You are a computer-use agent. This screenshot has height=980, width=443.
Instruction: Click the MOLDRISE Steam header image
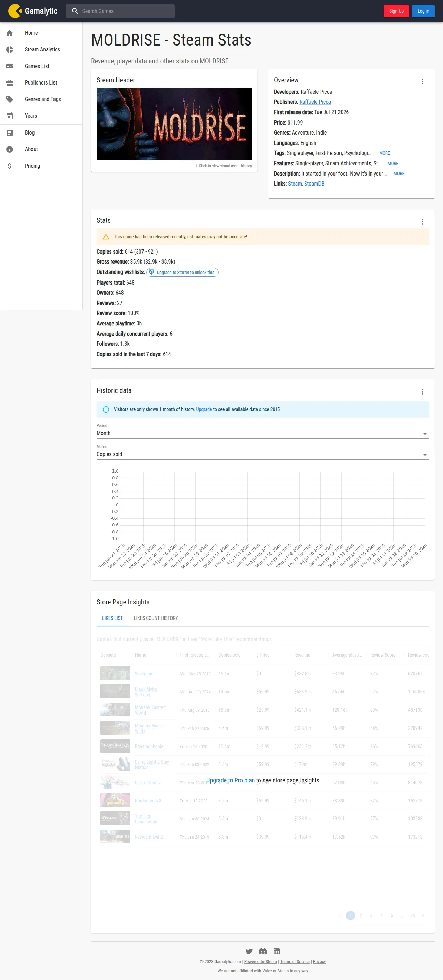pos(174,124)
